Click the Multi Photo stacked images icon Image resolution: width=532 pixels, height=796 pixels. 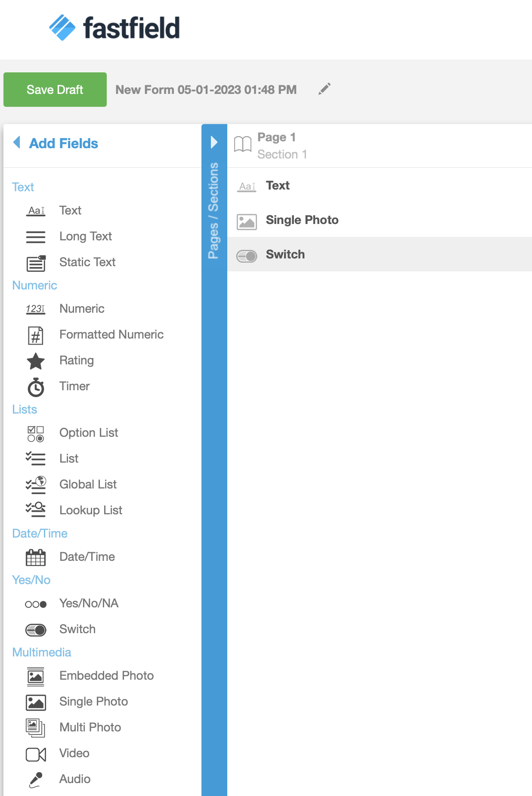36,728
